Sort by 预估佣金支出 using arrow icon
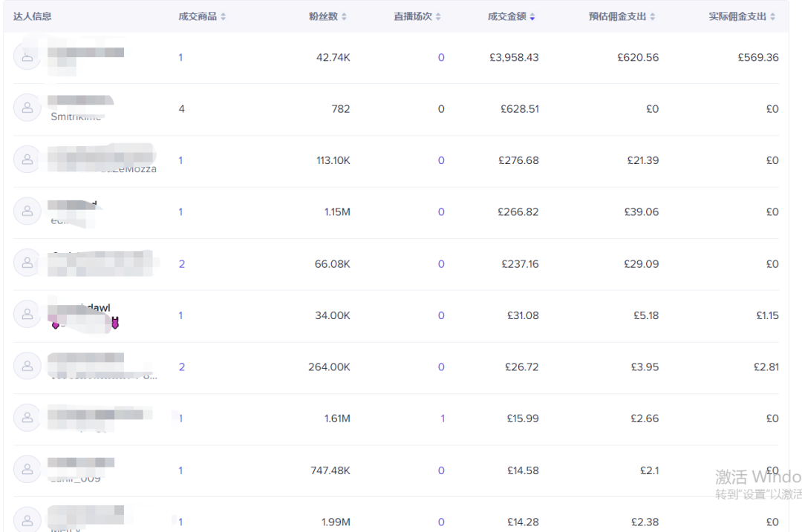Viewport: 802px width, 532px height. (x=652, y=16)
